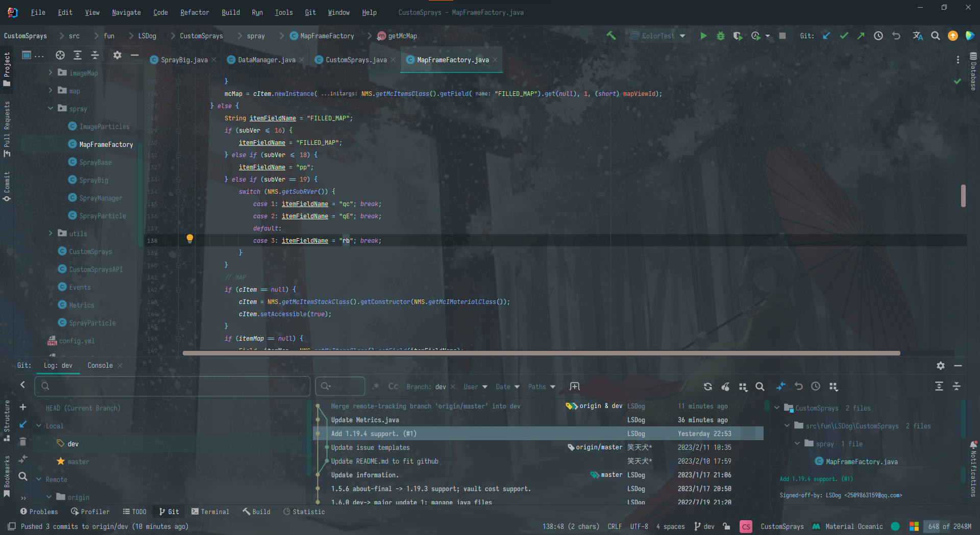980x535 pixels.
Task: Open the ColorTest run configuration dropdown
Action: 658,36
